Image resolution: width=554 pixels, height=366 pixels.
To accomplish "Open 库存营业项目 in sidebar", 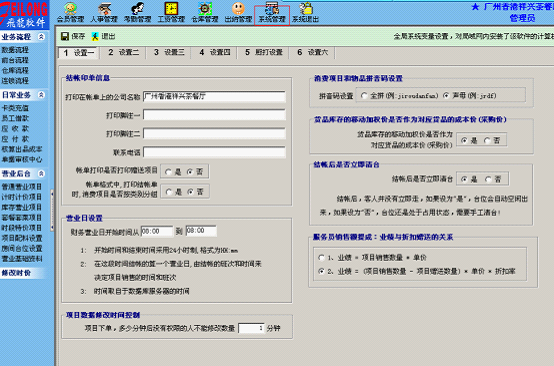I will 22,207.
